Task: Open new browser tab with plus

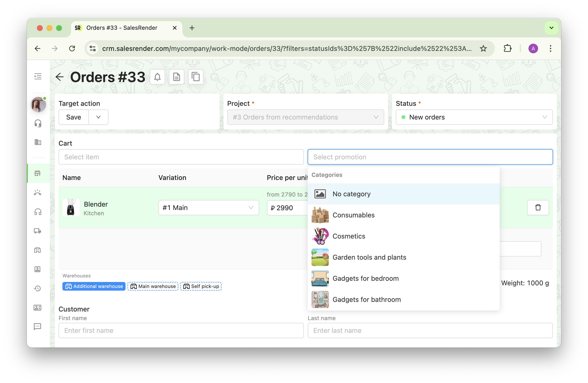Action: click(192, 28)
